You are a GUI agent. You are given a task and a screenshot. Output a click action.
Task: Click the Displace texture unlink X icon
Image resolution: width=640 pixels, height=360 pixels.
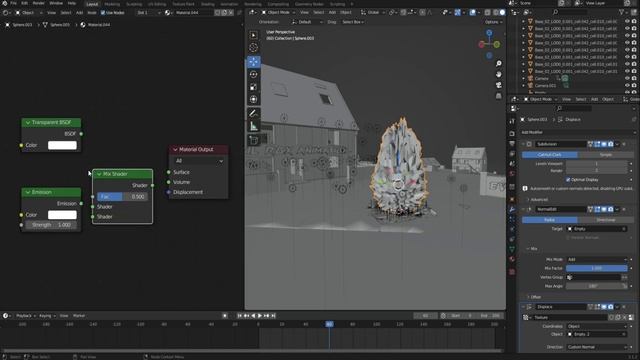624,317
